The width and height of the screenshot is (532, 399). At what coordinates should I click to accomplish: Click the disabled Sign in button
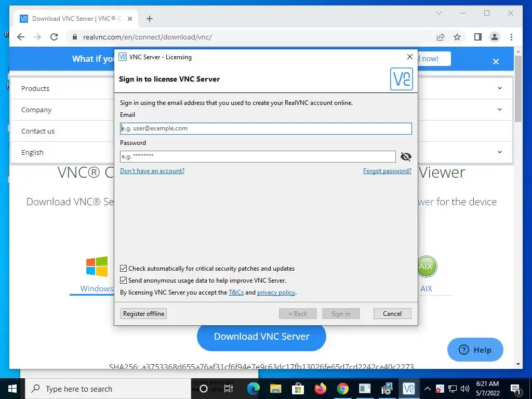341,313
